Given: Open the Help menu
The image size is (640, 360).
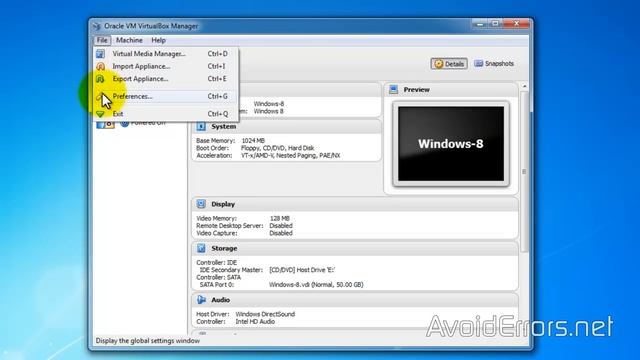Looking at the screenshot, I should [x=158, y=40].
